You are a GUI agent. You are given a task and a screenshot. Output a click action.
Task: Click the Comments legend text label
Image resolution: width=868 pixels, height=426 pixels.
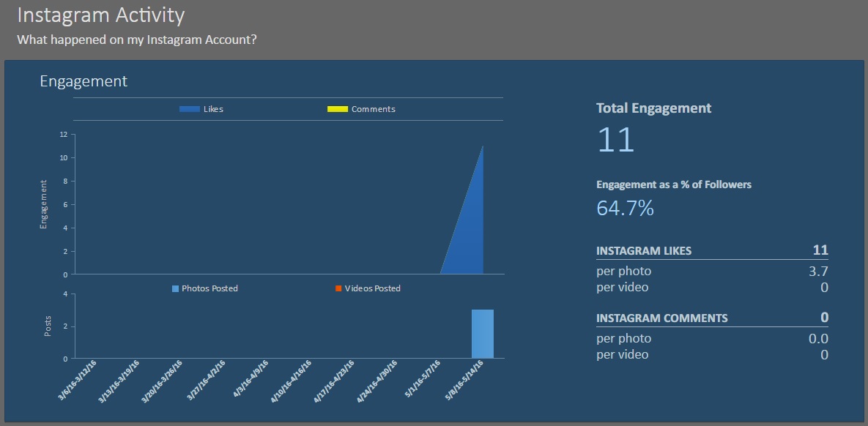coord(373,109)
